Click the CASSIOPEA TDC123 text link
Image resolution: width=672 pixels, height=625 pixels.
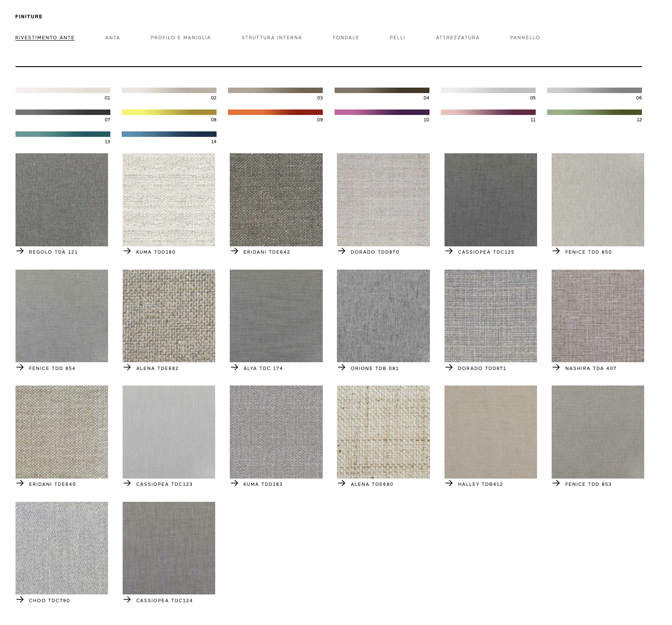click(164, 484)
